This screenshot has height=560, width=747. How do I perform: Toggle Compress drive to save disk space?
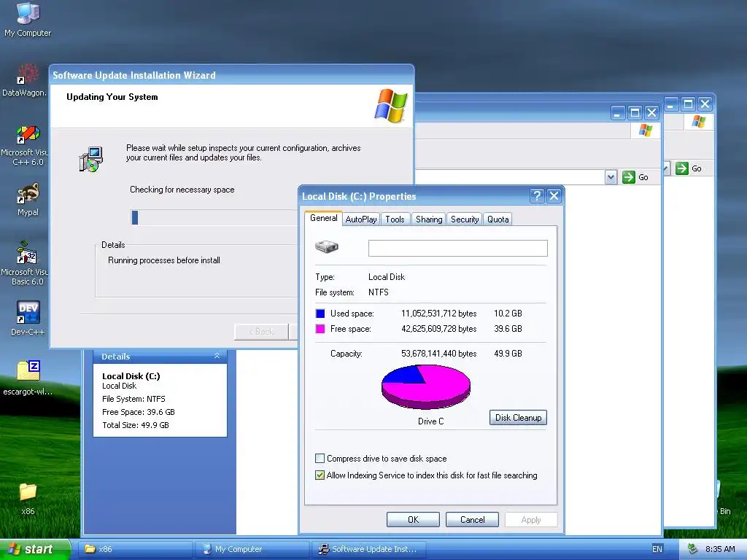click(x=320, y=459)
